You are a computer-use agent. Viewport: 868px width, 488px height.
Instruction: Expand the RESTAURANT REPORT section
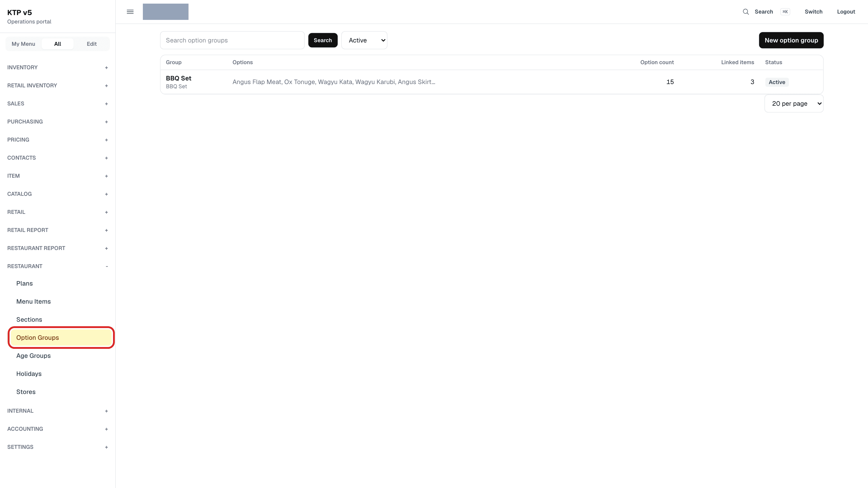click(58, 248)
